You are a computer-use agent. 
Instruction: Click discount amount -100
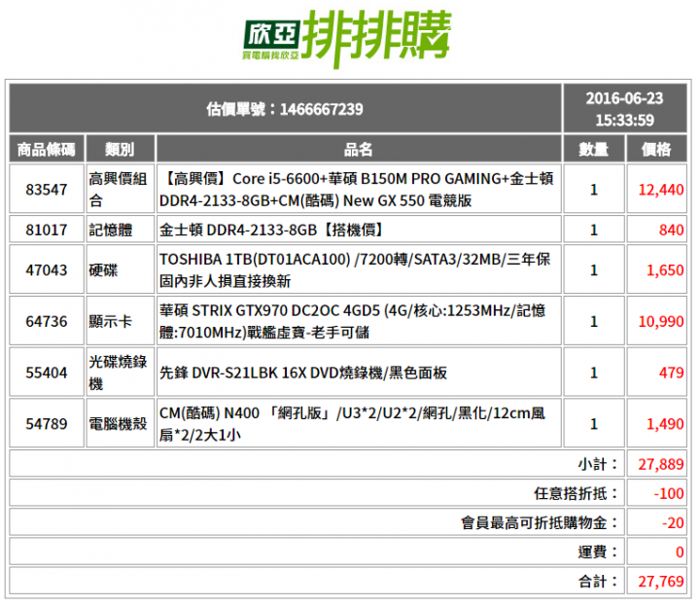(x=668, y=493)
